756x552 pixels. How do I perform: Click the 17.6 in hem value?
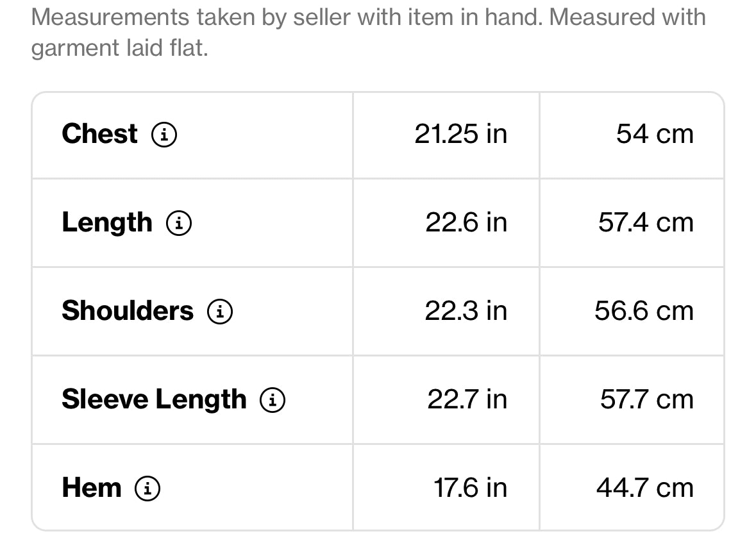tap(470, 488)
